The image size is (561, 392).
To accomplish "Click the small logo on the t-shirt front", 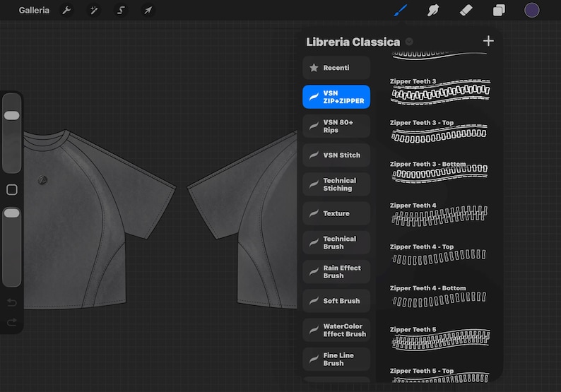I will pyautogui.click(x=42, y=180).
